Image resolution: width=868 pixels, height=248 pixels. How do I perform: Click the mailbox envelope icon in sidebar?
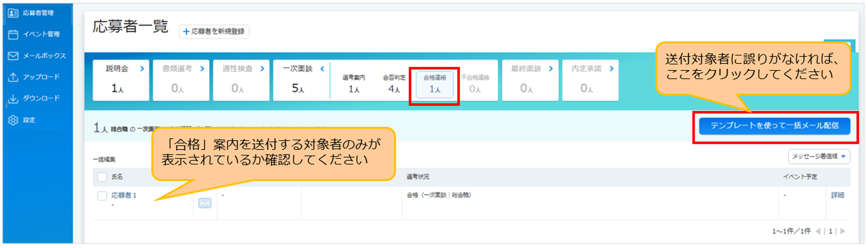pyautogui.click(x=13, y=56)
